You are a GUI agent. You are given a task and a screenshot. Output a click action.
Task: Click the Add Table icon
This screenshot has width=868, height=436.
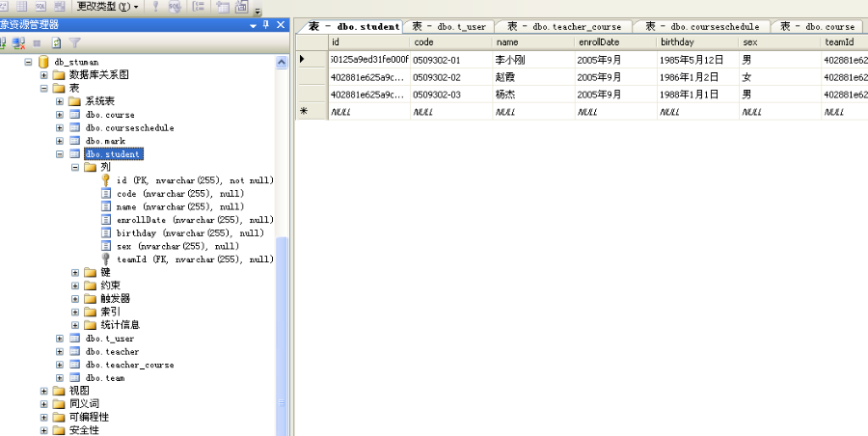click(x=223, y=7)
